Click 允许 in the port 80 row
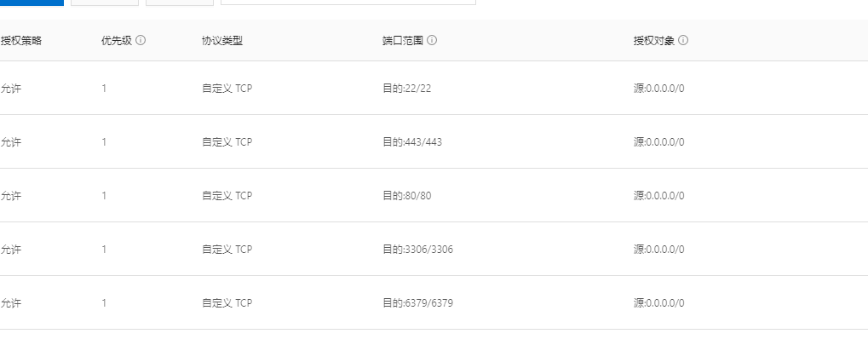 tap(10, 195)
